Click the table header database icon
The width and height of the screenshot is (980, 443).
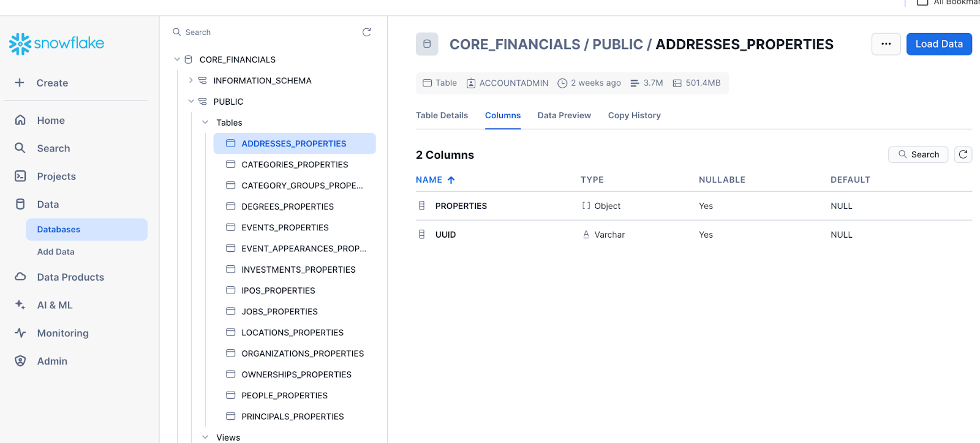[x=427, y=44]
